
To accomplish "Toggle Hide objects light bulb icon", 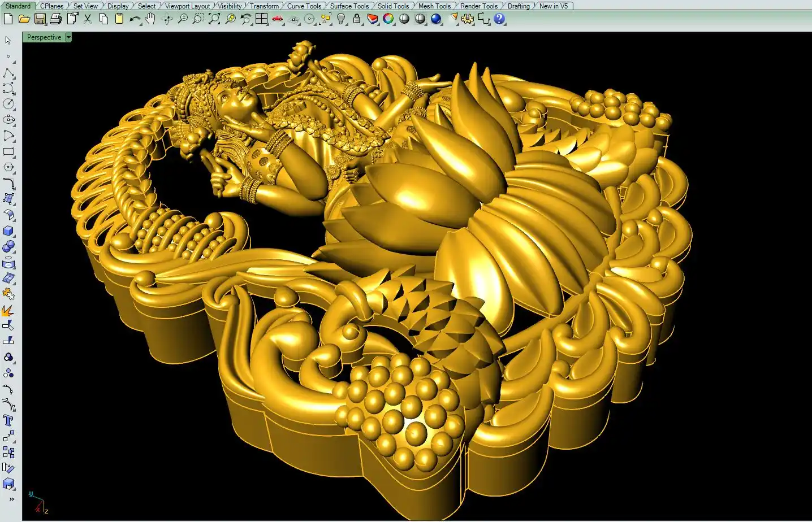I will 341,19.
